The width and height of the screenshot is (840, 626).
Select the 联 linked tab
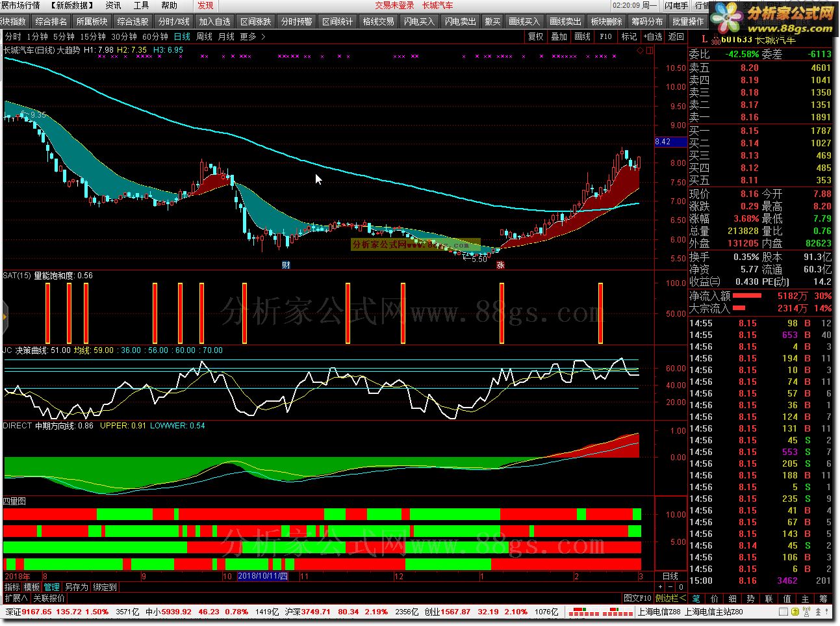coord(769,599)
